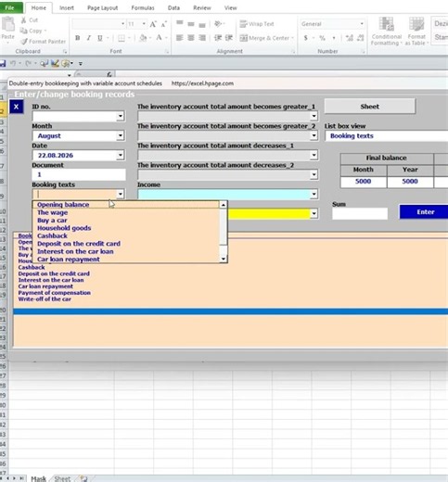
Task: Click the Cut scissors icon
Action: click(x=24, y=20)
